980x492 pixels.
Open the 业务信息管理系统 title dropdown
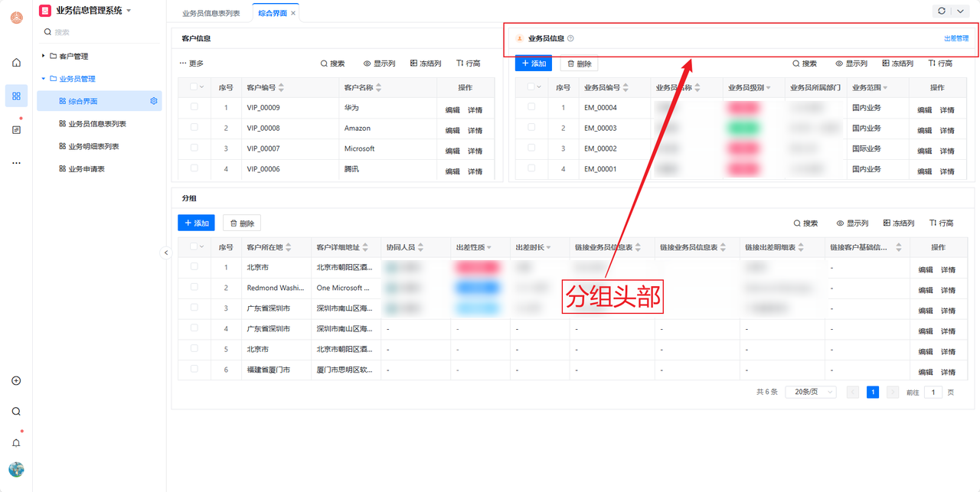coord(129,11)
